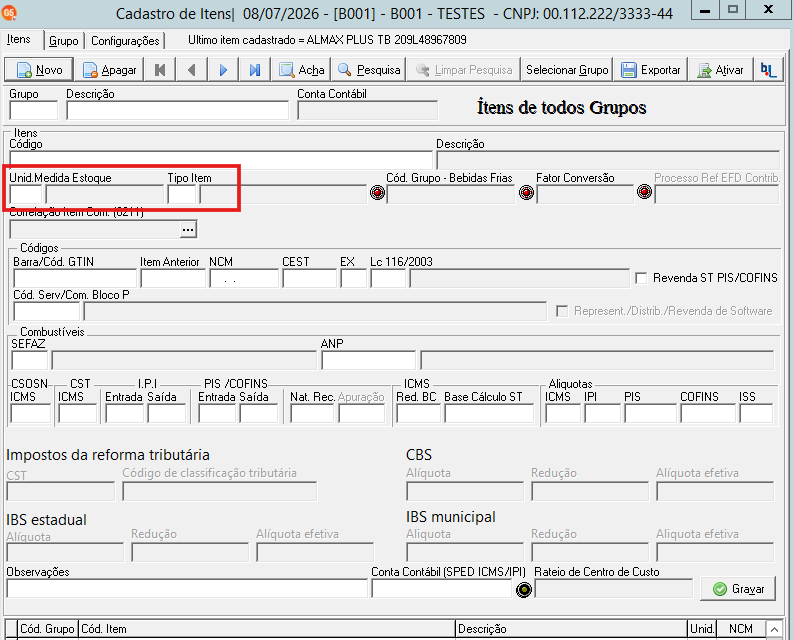Viewport: 794px width, 640px height.
Task: Click the grid scrollbar up arrow
Action: coord(774,629)
